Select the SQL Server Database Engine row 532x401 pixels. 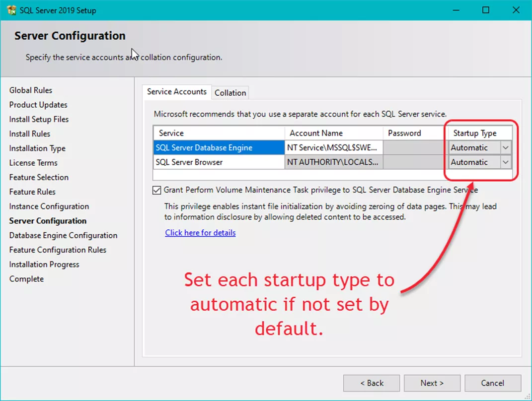(x=219, y=148)
